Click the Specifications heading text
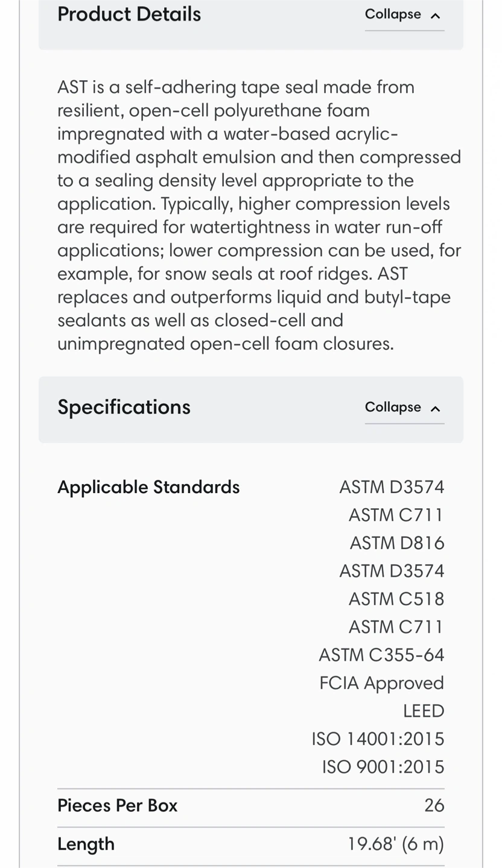This screenshot has width=502, height=868. pos(124,407)
